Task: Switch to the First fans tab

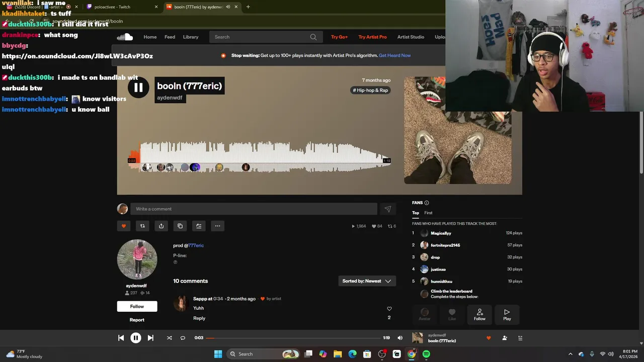Action: coord(428,213)
